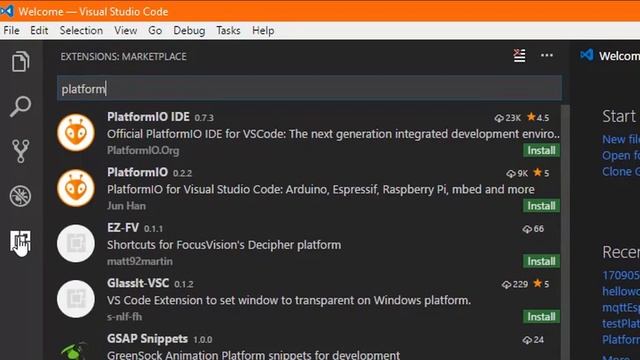Open the View menu
The image size is (640, 360).
125,31
